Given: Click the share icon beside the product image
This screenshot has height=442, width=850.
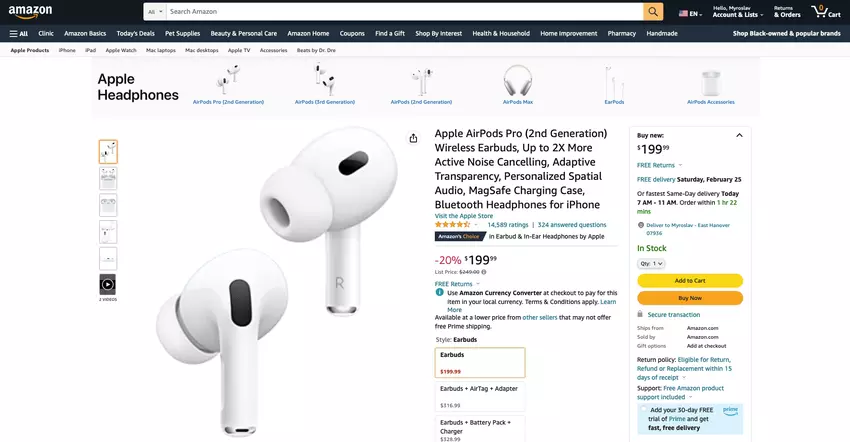Looking at the screenshot, I should [x=413, y=138].
